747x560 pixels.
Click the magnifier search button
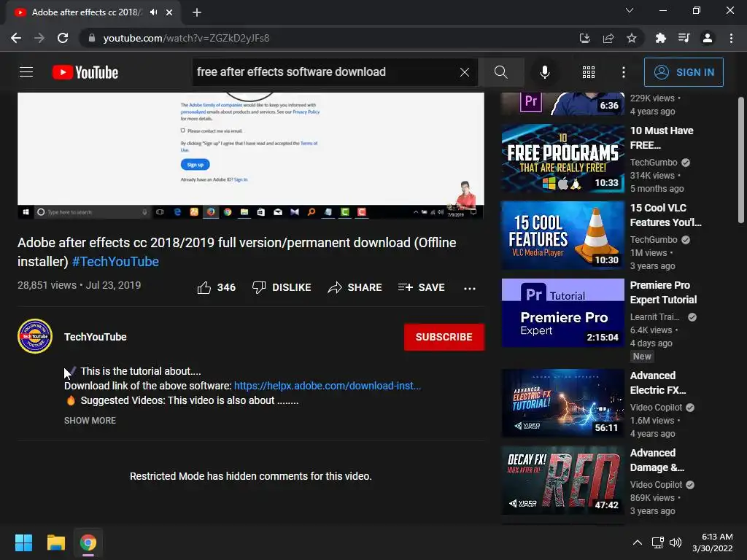point(500,72)
